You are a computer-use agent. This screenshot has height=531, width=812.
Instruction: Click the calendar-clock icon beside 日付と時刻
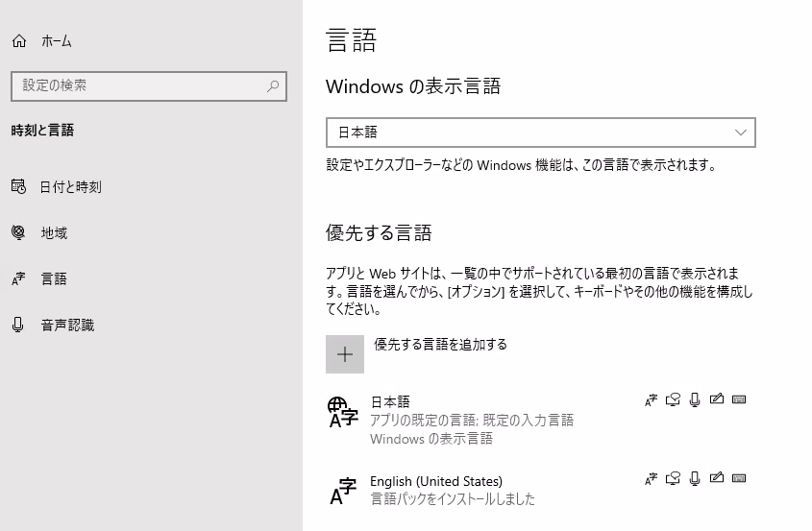coord(18,186)
